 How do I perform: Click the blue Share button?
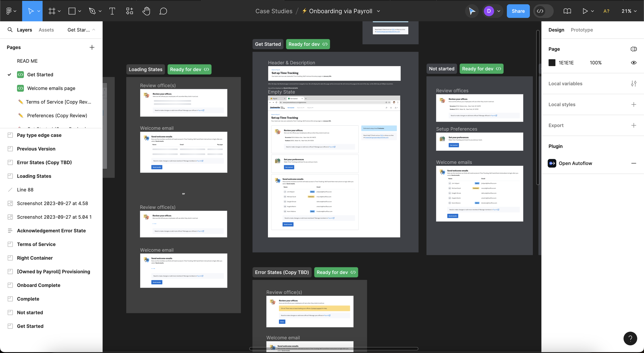[x=518, y=11]
